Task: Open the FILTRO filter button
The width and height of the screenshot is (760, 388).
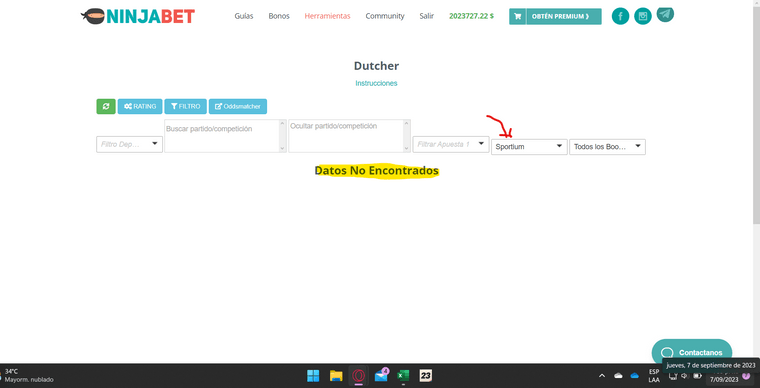Action: pos(186,107)
